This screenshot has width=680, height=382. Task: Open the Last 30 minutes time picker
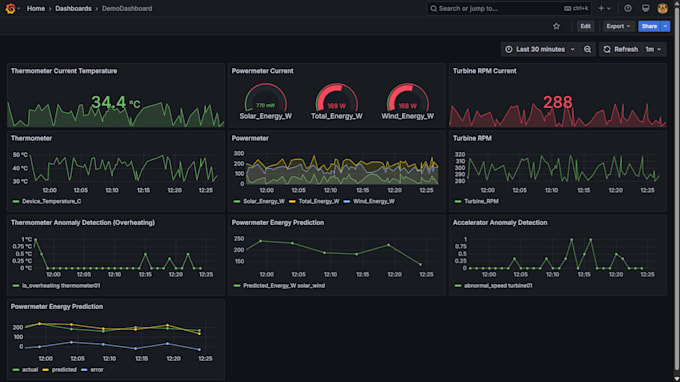pyautogui.click(x=540, y=49)
